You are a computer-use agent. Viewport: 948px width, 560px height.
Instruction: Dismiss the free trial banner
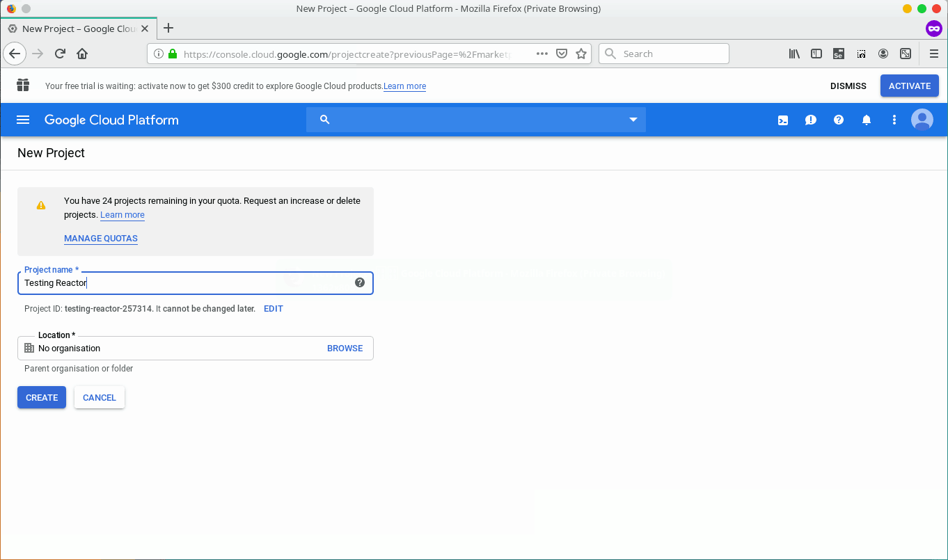pyautogui.click(x=848, y=86)
